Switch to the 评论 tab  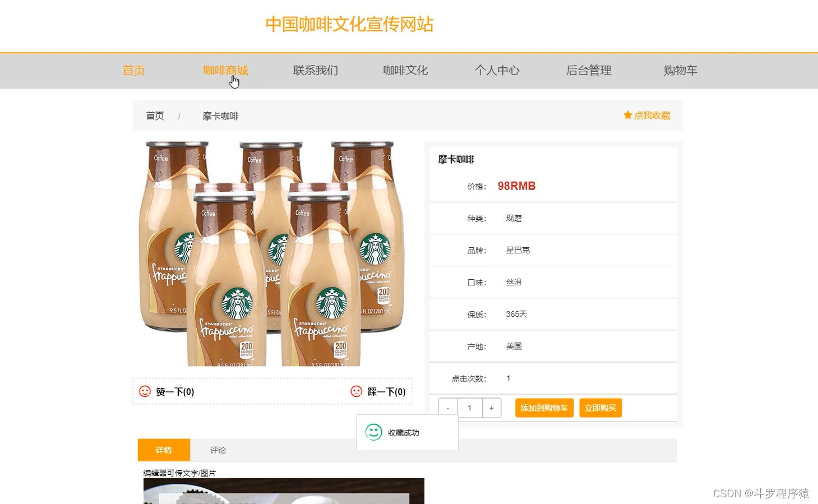click(218, 450)
